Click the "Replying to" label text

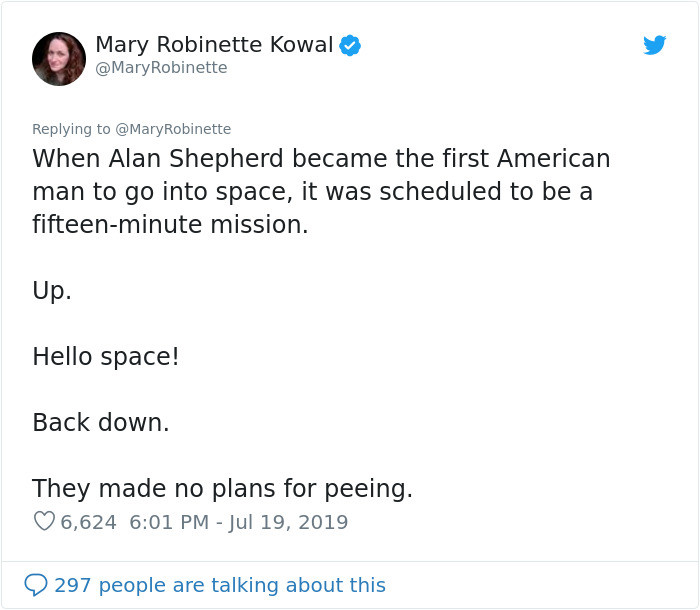(71, 129)
